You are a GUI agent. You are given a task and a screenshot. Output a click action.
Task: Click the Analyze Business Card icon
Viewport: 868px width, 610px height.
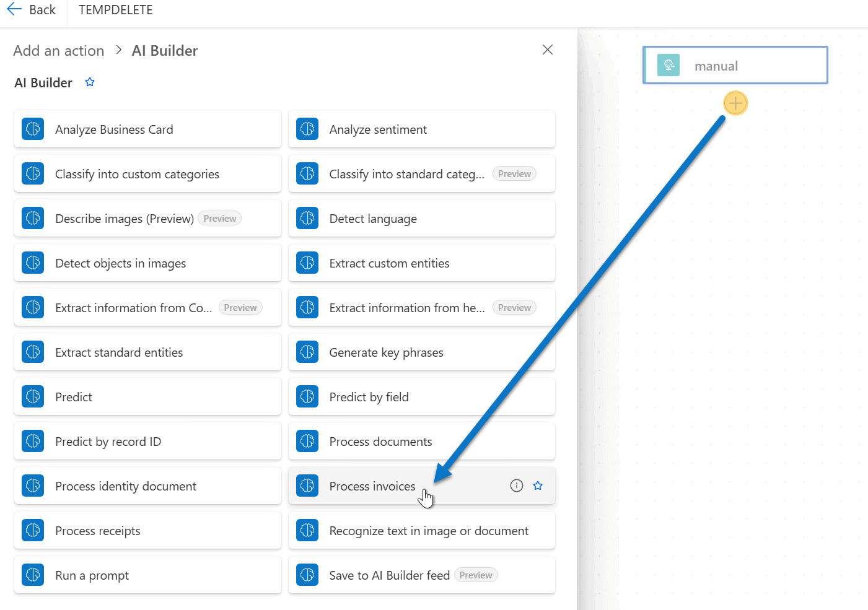point(33,129)
